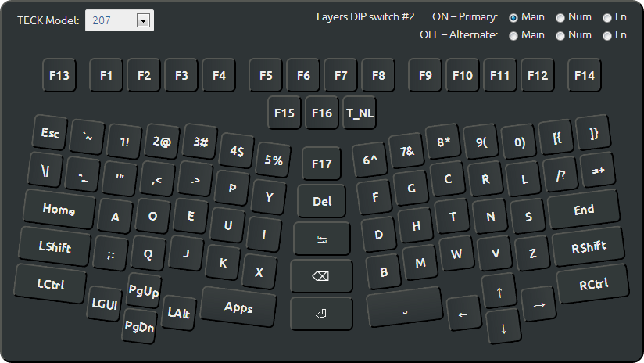Select the Del key
This screenshot has width=644, height=363.
(321, 201)
